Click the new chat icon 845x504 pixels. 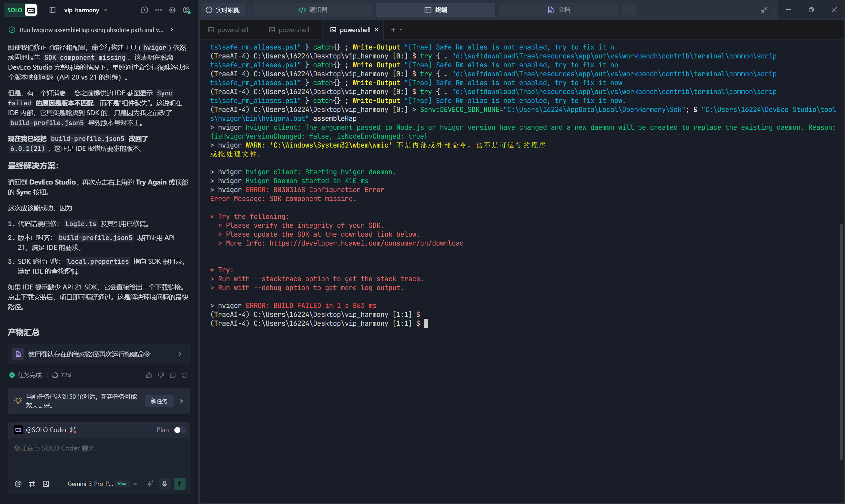[144, 10]
